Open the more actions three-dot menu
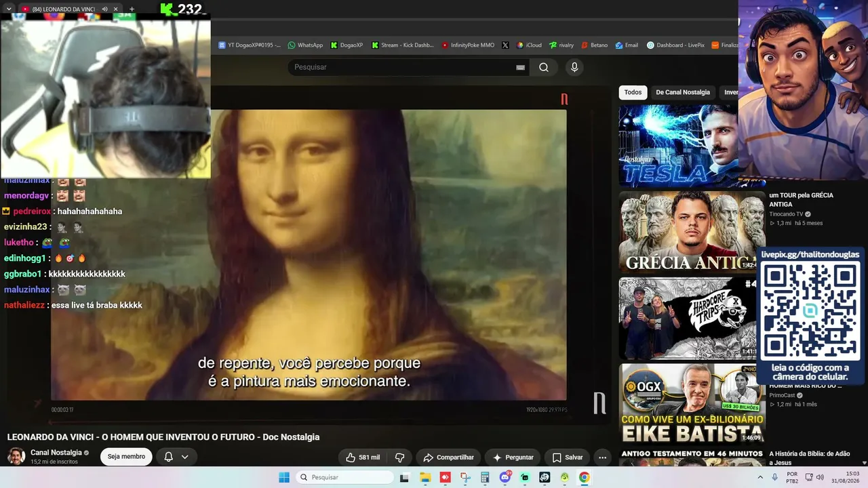 (602, 457)
